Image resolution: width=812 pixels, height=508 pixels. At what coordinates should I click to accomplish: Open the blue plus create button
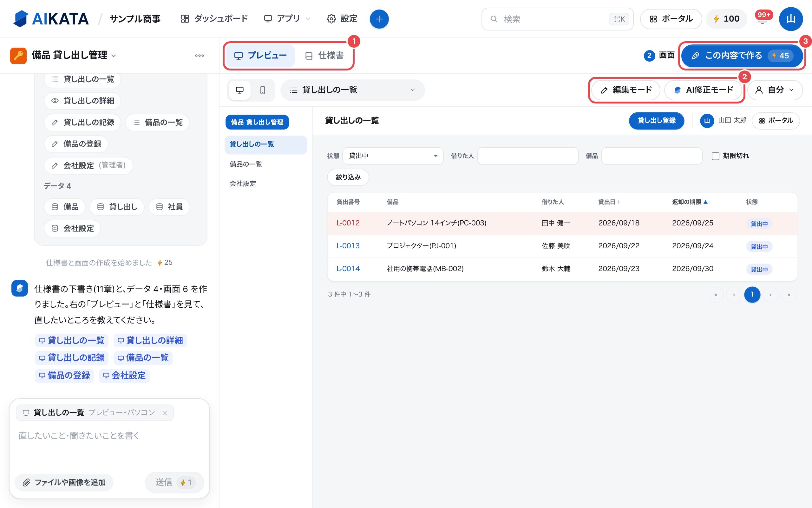coord(379,19)
